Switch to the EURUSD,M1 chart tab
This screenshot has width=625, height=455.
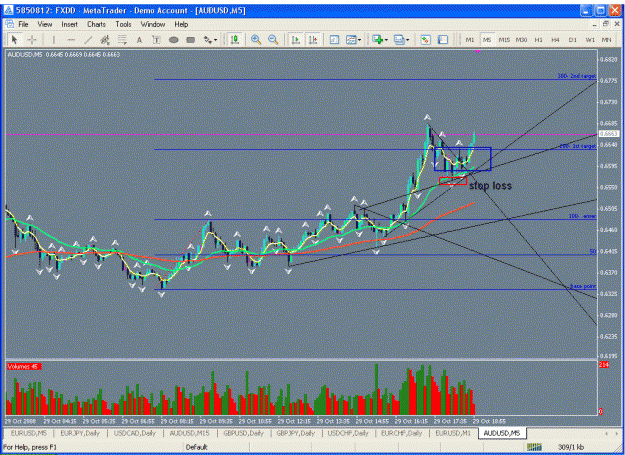click(453, 433)
